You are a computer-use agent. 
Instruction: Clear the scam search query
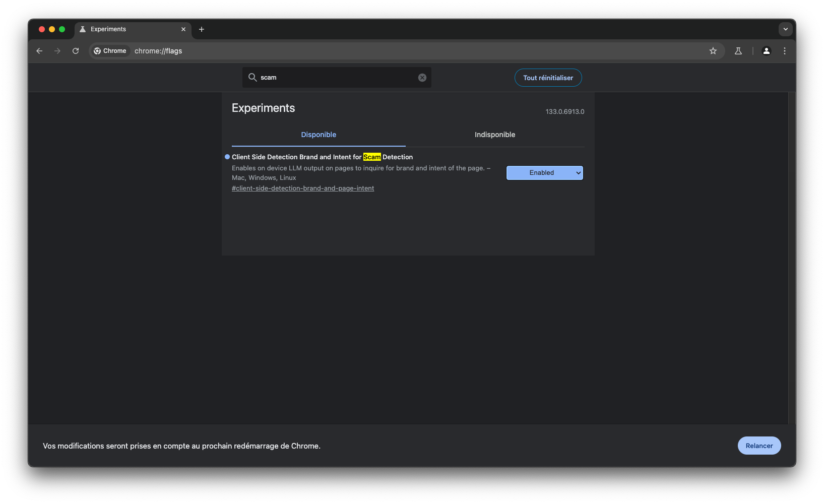coord(422,77)
